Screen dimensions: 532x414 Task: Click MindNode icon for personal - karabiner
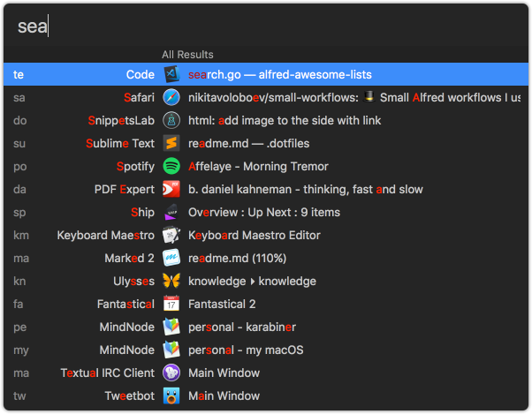[171, 327]
